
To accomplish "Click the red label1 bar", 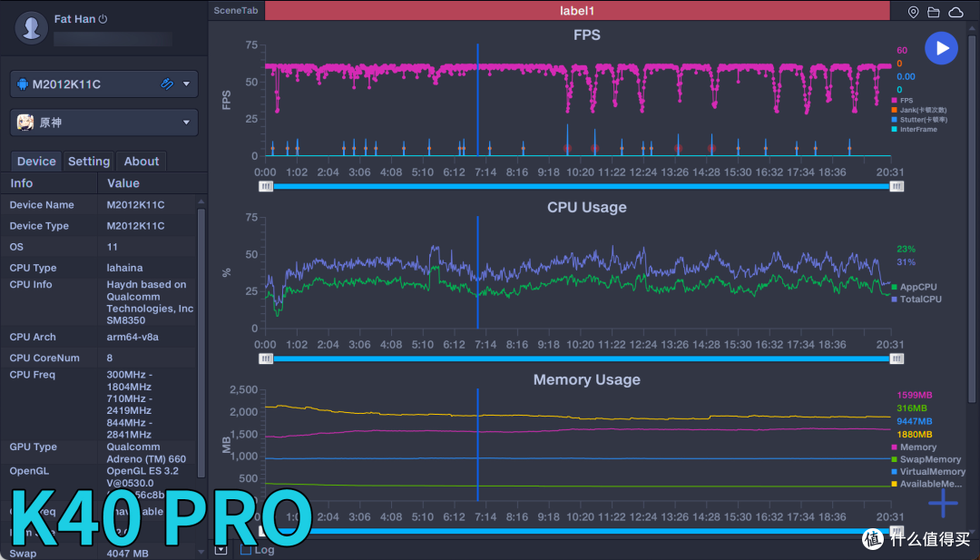I will tap(577, 11).
